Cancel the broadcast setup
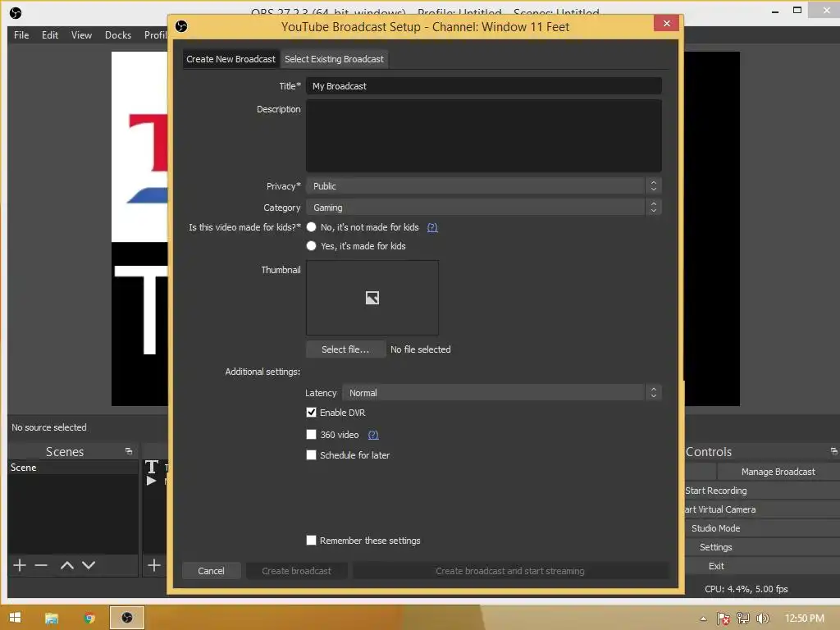This screenshot has height=630, width=840. (211, 571)
